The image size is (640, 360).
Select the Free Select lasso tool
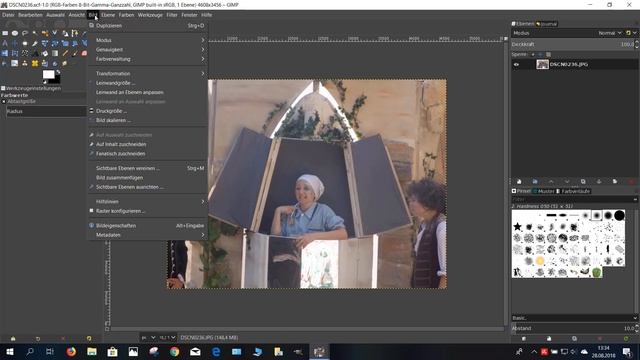(25, 33)
